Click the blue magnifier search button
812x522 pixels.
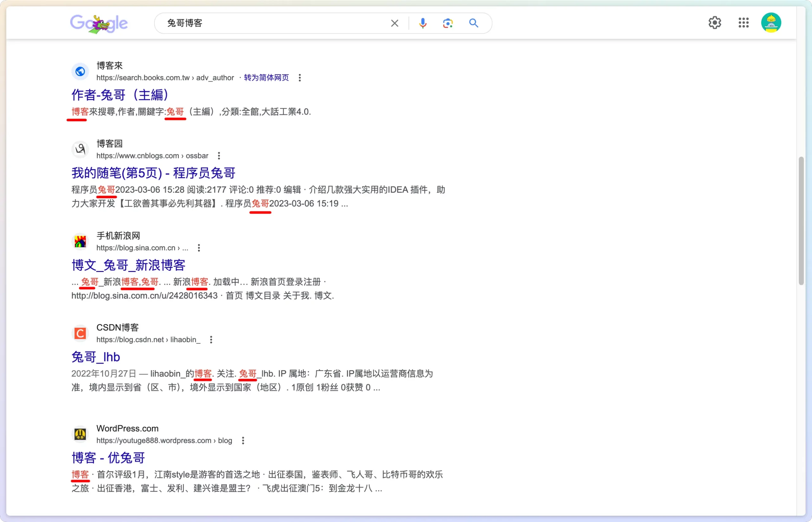[473, 23]
